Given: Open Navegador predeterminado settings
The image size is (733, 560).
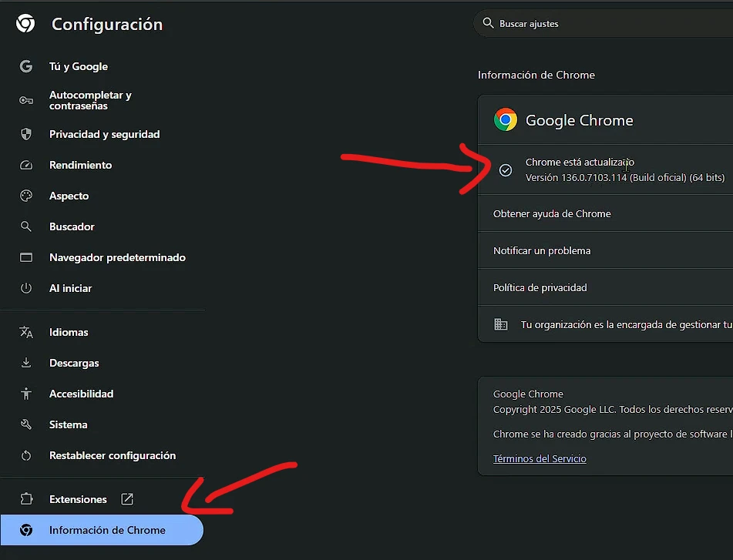Looking at the screenshot, I should [x=117, y=257].
